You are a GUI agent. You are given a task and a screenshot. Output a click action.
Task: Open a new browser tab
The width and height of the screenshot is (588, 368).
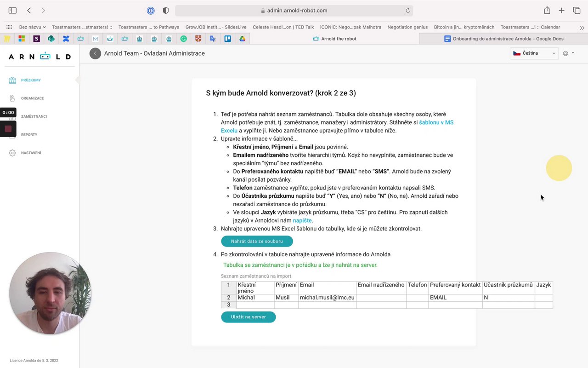click(561, 10)
